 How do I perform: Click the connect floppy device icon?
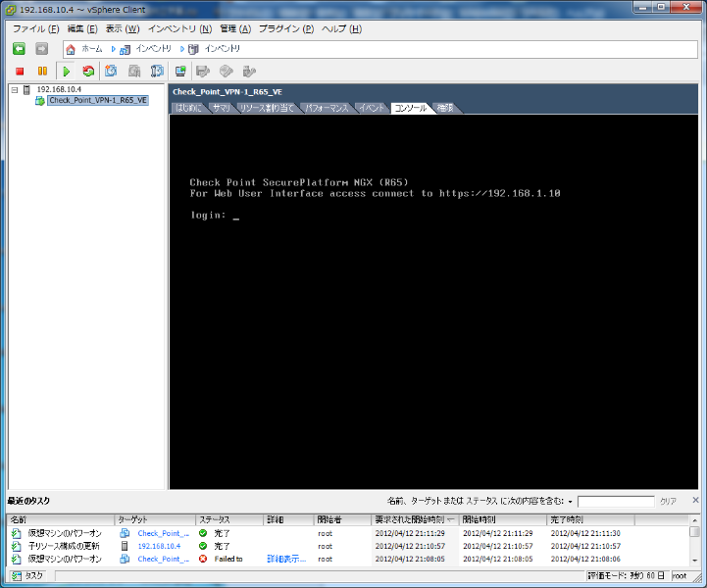click(x=203, y=72)
